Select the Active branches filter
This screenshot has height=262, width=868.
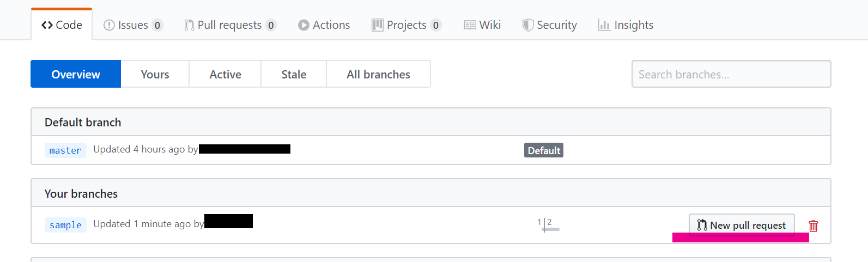coord(225,74)
